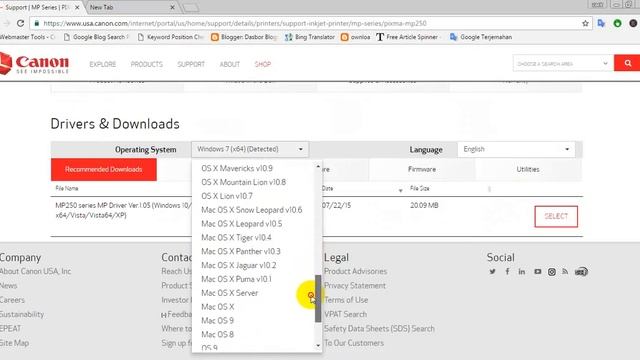Sort downloads by the Date column arrow
Screen dimensions: 640x360
(400, 190)
